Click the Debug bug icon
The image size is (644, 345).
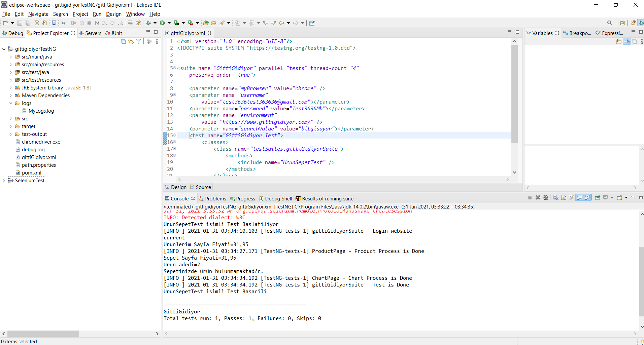click(148, 23)
